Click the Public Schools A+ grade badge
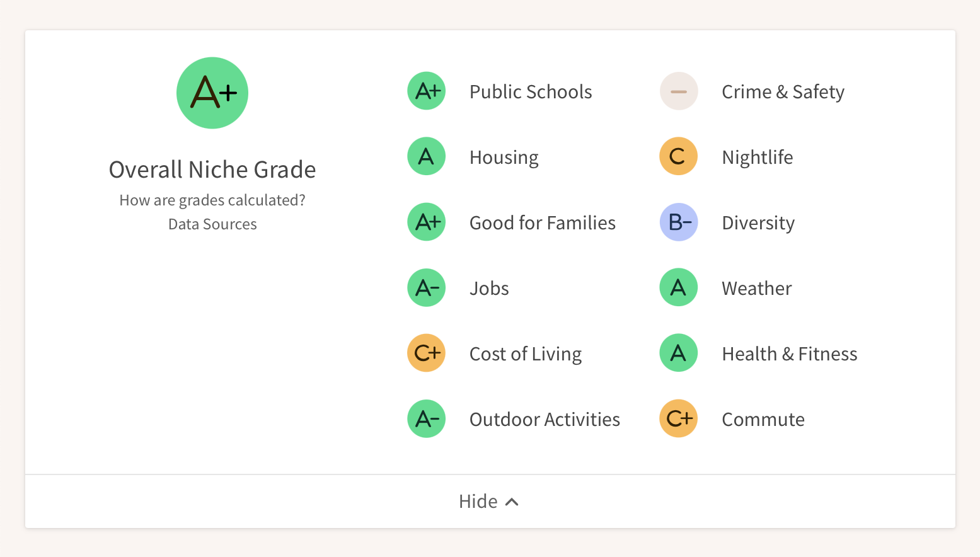 (x=427, y=91)
